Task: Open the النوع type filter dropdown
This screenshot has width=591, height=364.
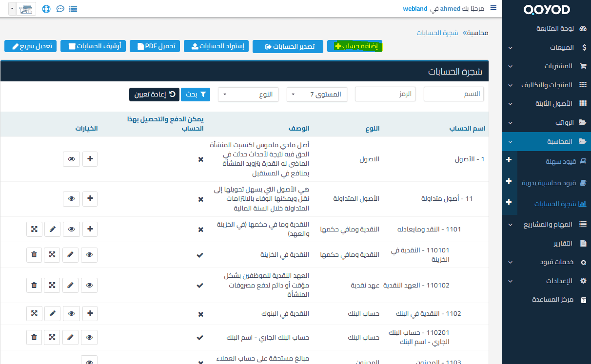Action: coord(248,95)
